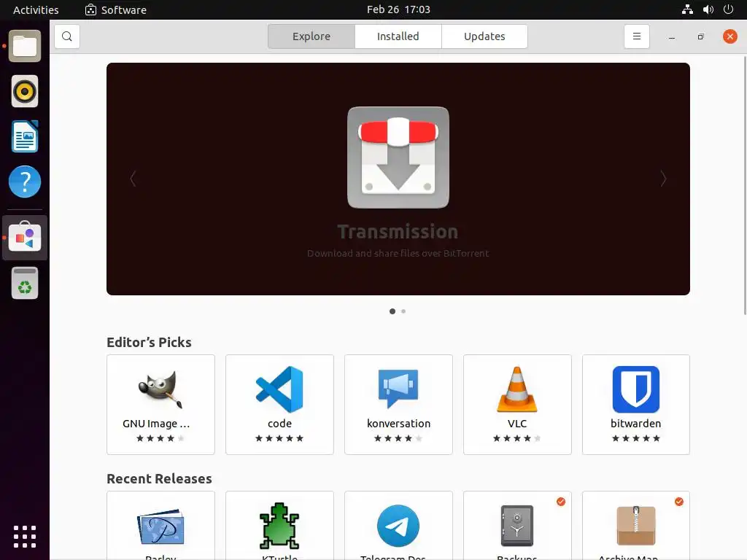This screenshot has height=560, width=747.
Task: Open Trash from the dock
Action: point(25,283)
